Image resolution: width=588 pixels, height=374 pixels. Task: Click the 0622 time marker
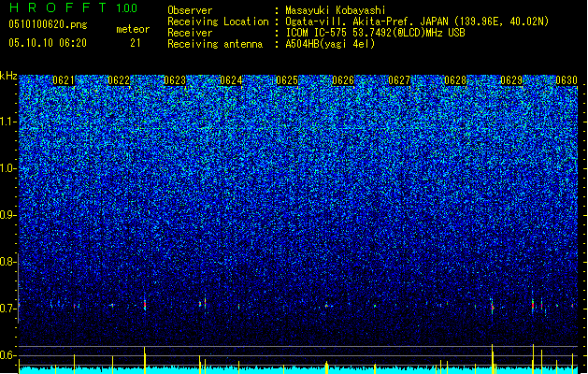pyautogui.click(x=119, y=80)
